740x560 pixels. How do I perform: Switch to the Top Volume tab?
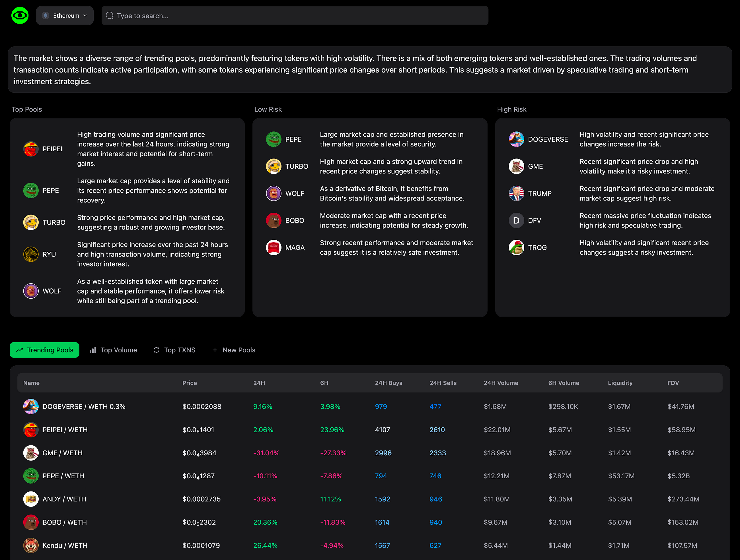113,350
